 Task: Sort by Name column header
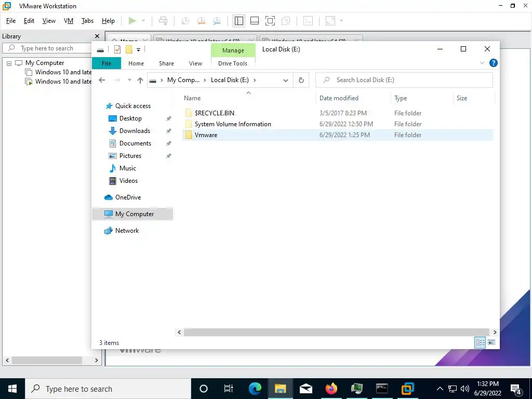248,98
